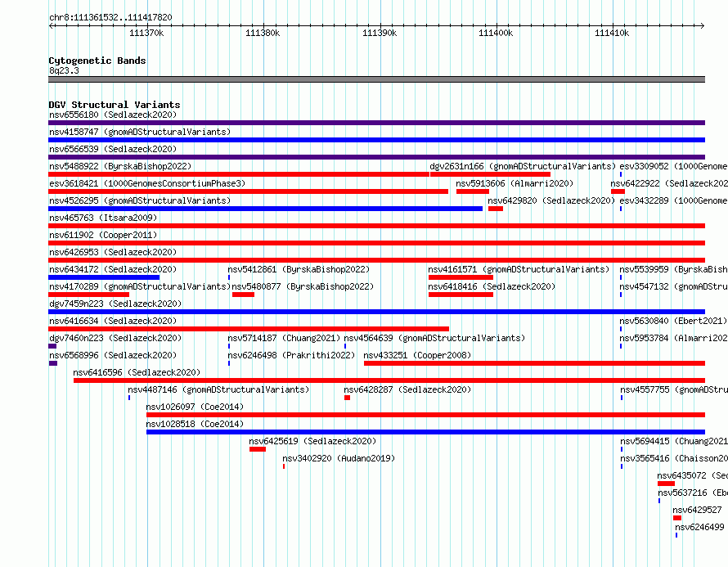The image size is (728, 567).
Task: Select the dgv7460n223 (Sedlazeck2020) label
Action: [115, 338]
